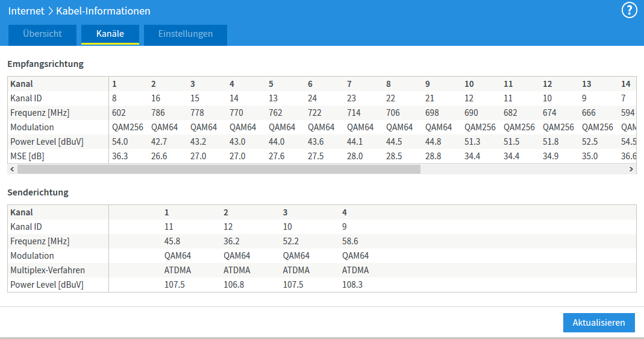This screenshot has width=644, height=339.
Task: Click upstream frequency 45.8
Action: click(x=172, y=241)
